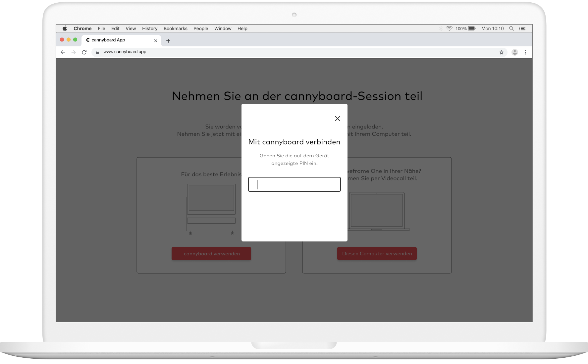Click the Mit cannyboard verbinden heading
The image size is (588, 364).
click(x=294, y=142)
